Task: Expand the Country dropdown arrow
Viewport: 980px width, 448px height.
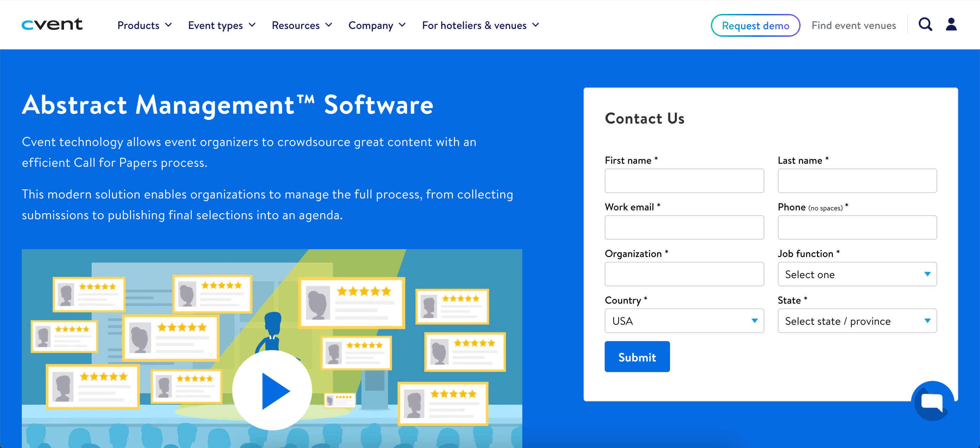Action: coord(755,321)
